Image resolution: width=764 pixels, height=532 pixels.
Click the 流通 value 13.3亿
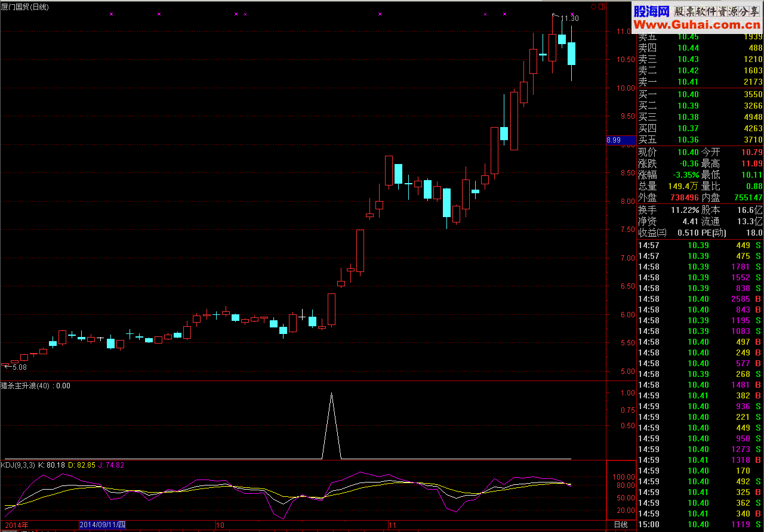click(750, 221)
